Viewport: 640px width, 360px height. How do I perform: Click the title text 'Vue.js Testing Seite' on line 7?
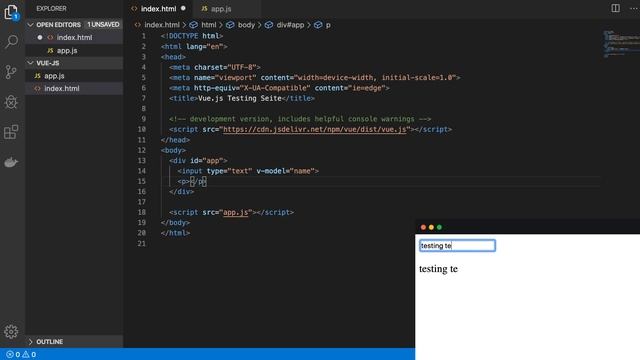tap(240, 98)
